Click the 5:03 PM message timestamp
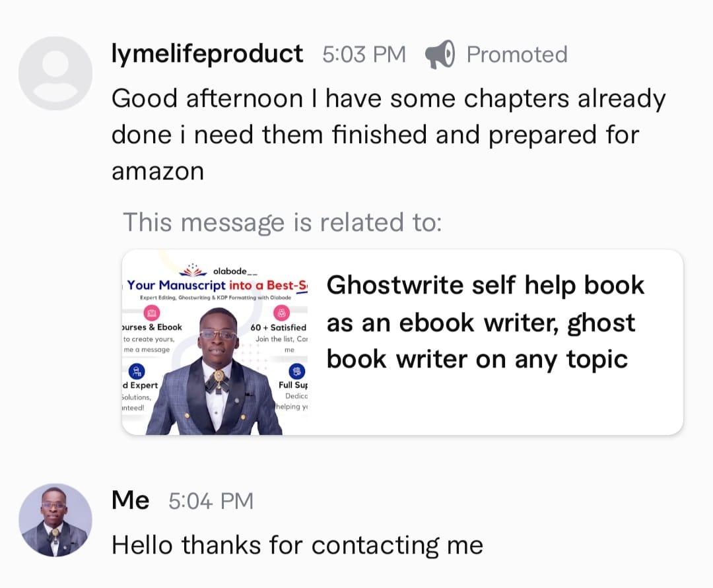The image size is (713, 588). click(x=364, y=54)
